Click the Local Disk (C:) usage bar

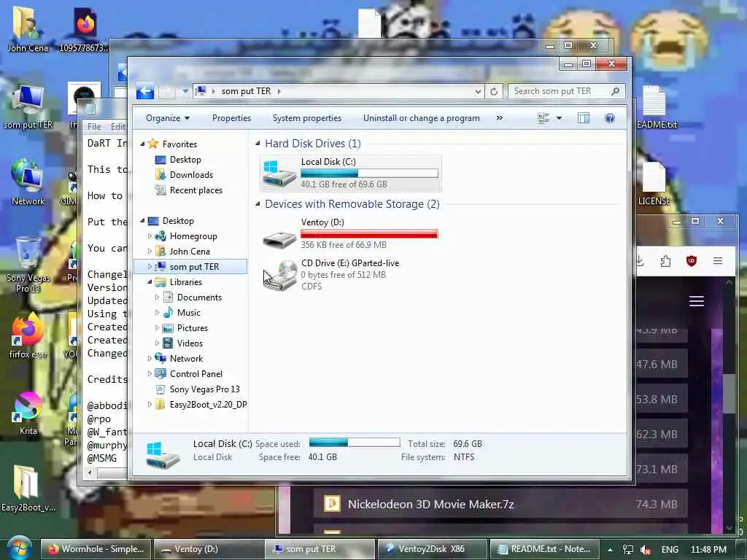(369, 174)
